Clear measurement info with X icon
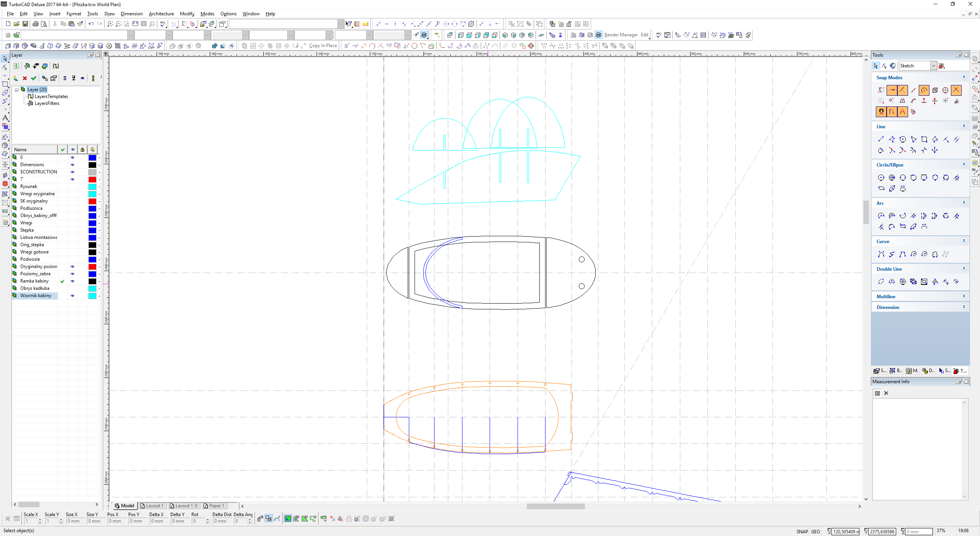 (886, 393)
